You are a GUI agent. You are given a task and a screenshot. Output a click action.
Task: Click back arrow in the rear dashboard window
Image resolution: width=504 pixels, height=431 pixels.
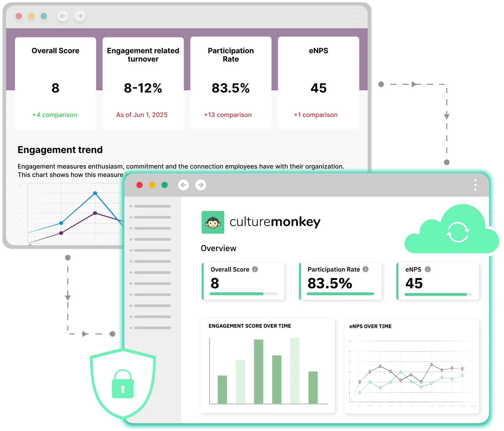pos(63,16)
